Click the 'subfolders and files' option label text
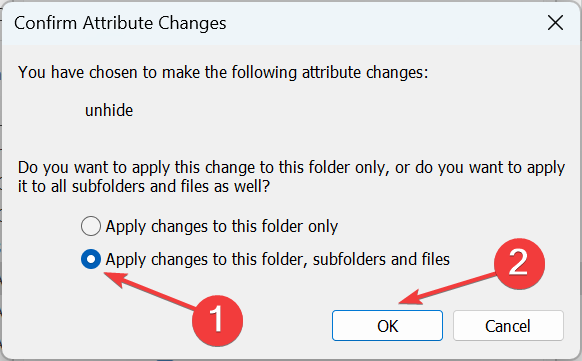This screenshot has width=582, height=361. tap(277, 259)
